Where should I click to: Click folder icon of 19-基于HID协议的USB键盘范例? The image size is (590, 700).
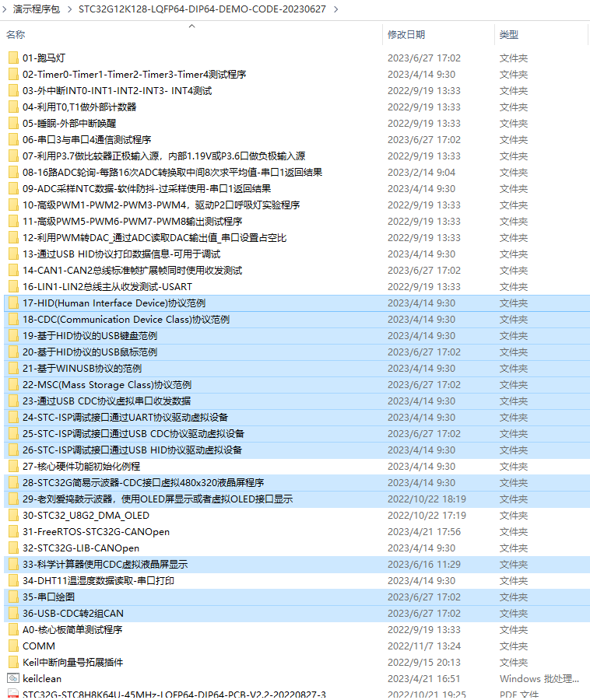point(13,336)
